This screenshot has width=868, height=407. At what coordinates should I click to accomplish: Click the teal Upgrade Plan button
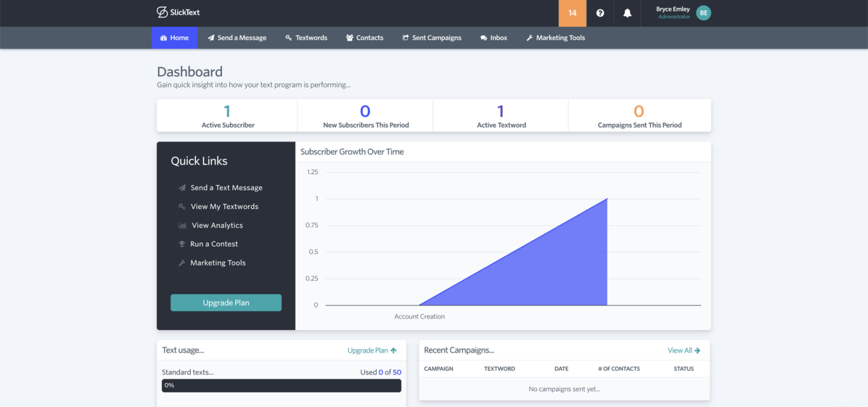[226, 303]
